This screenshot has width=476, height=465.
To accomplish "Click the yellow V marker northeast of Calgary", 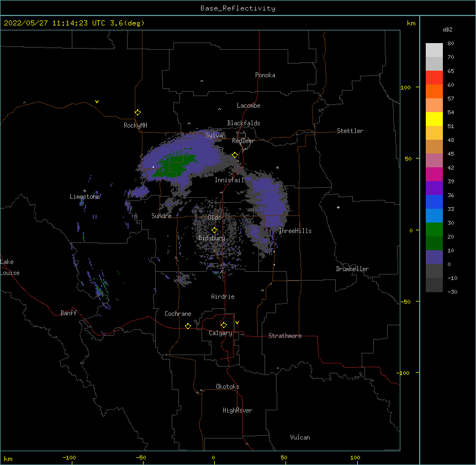I will [x=237, y=323].
